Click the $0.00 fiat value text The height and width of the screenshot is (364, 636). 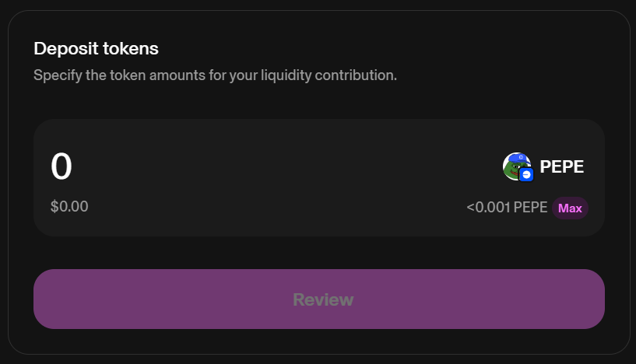click(x=69, y=207)
